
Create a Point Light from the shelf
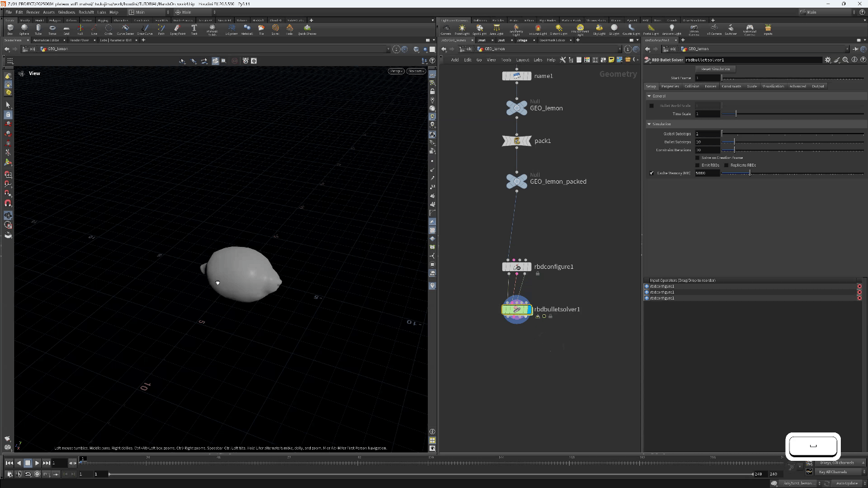pos(462,29)
